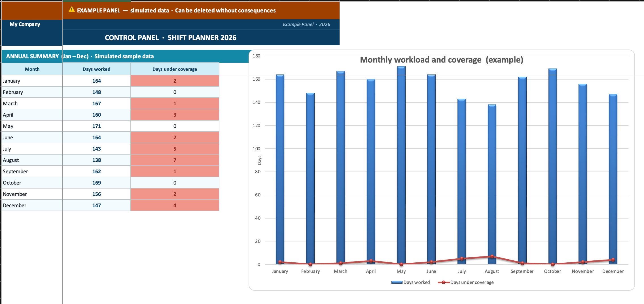
Task: Click the July point on the red line
Action: (x=462, y=259)
